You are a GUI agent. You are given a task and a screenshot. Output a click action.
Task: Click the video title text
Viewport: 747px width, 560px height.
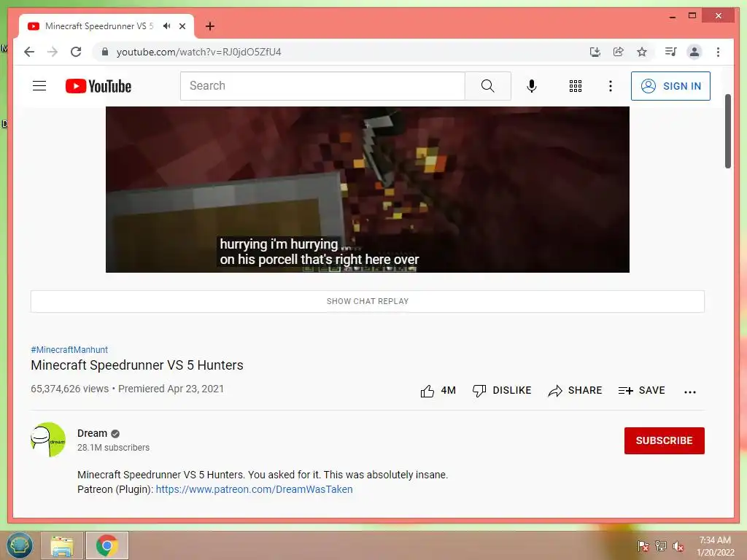(136, 365)
